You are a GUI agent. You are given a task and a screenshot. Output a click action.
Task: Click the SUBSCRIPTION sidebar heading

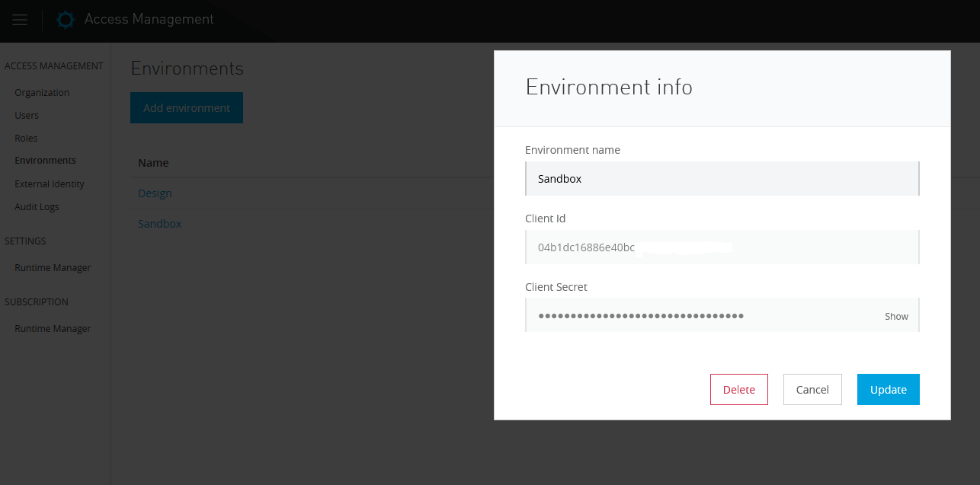[x=37, y=302]
